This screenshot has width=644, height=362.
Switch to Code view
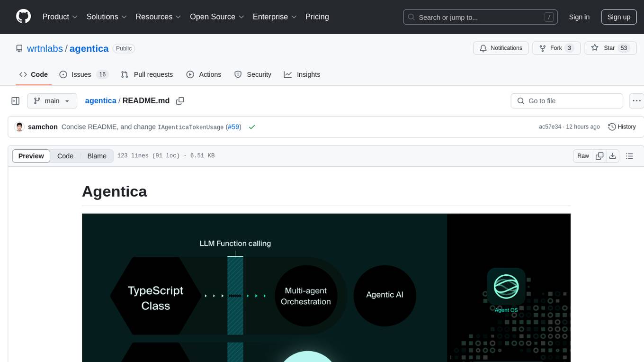(65, 156)
